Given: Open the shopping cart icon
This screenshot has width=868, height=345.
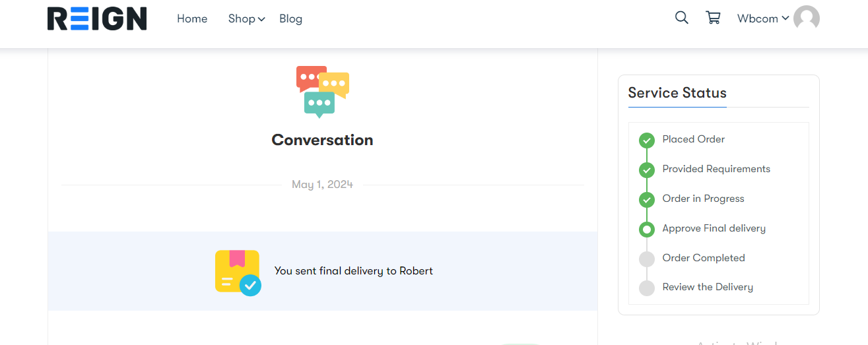Looking at the screenshot, I should click(713, 18).
